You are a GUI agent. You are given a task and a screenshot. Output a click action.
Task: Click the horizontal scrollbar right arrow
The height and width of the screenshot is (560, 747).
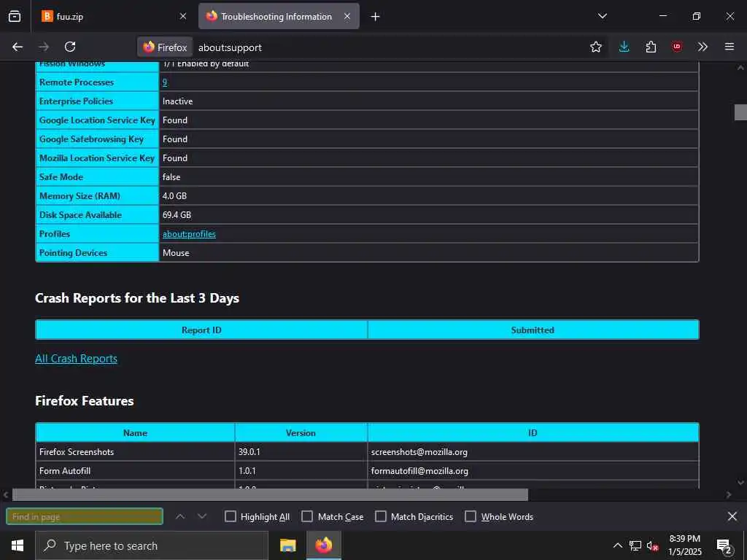click(x=729, y=495)
